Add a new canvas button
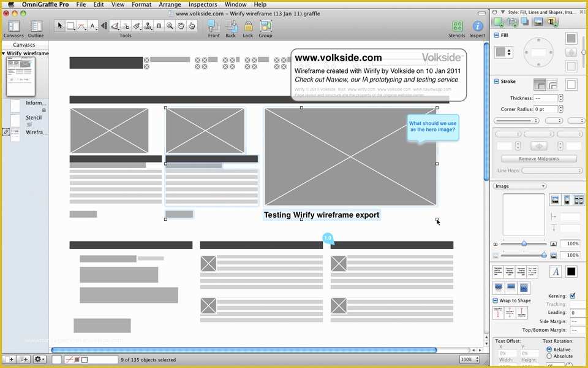 click(9, 359)
